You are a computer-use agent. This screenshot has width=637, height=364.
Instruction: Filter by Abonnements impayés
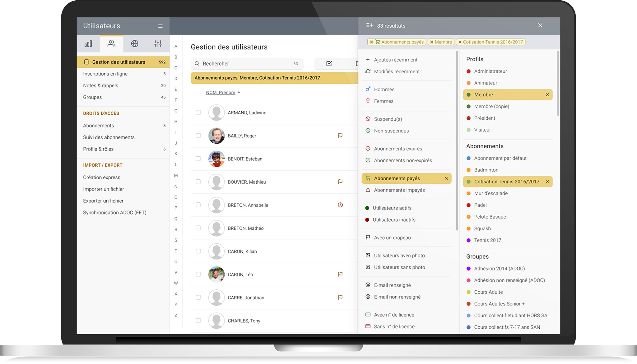coord(399,190)
